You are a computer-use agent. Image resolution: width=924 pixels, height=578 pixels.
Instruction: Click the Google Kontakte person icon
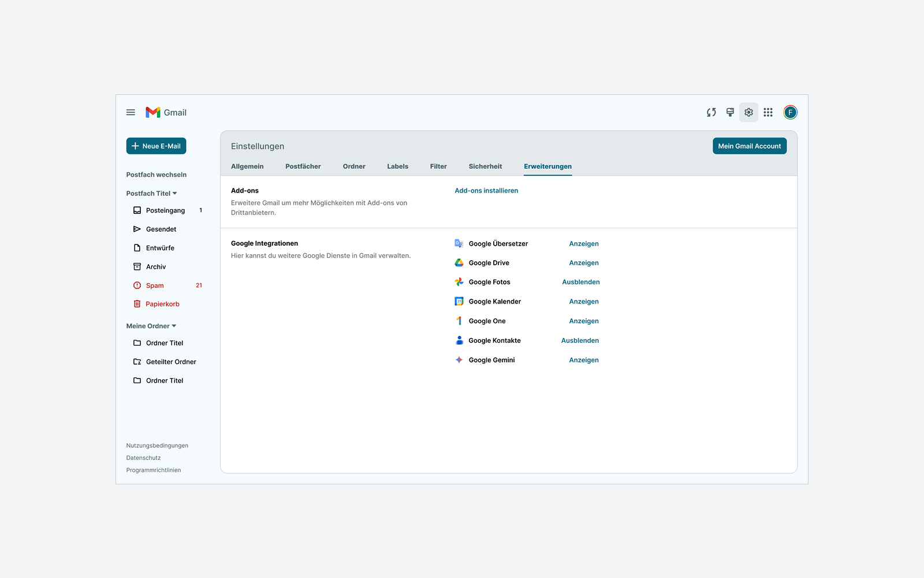pyautogui.click(x=459, y=340)
